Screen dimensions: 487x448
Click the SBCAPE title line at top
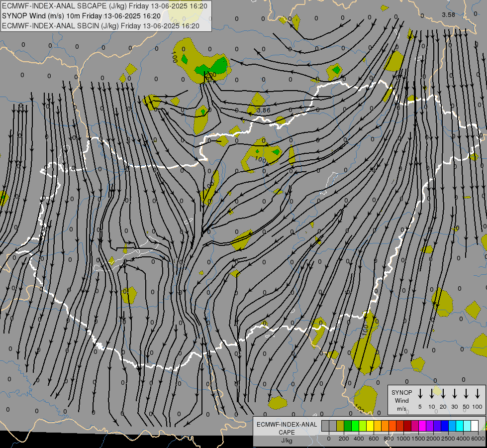click(x=104, y=6)
